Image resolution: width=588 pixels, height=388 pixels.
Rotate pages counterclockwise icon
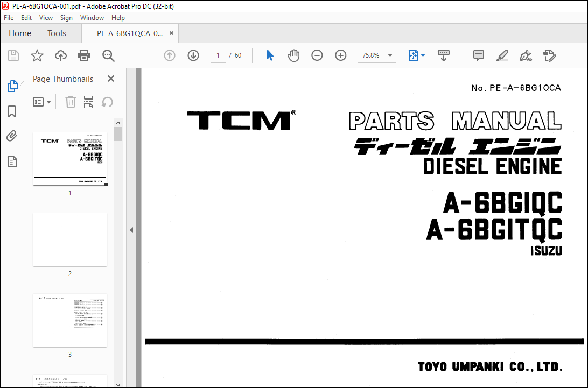[107, 102]
